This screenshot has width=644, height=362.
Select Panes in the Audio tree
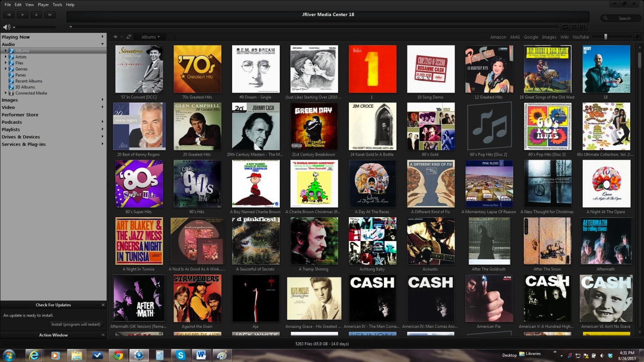coord(21,75)
